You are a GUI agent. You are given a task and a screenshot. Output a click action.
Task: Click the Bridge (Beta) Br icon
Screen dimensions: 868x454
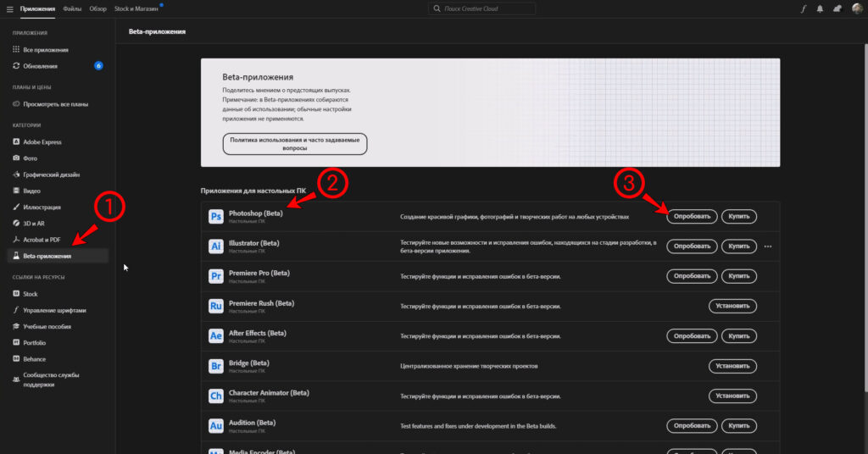216,366
